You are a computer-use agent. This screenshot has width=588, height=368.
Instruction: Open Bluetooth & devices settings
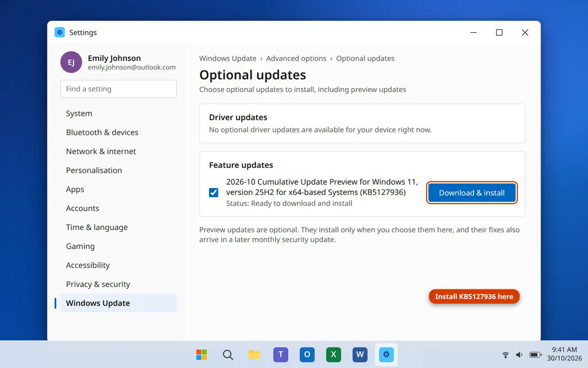(x=118, y=133)
